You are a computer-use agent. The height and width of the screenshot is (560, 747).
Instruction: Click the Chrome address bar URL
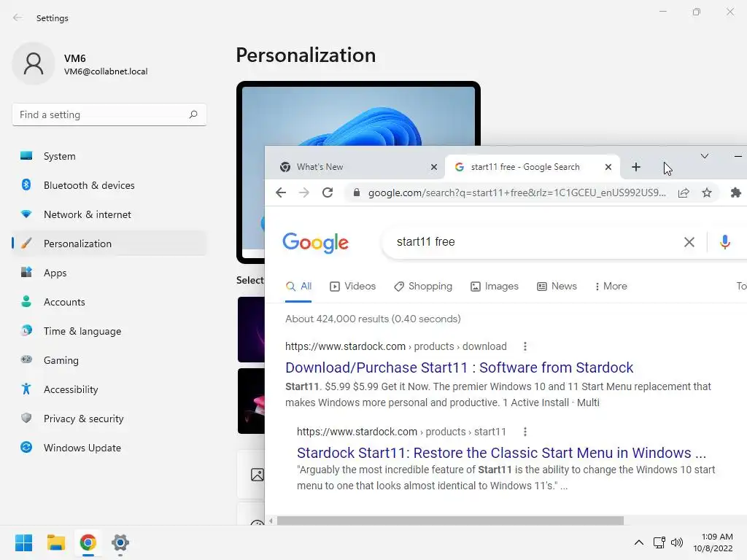(x=517, y=192)
